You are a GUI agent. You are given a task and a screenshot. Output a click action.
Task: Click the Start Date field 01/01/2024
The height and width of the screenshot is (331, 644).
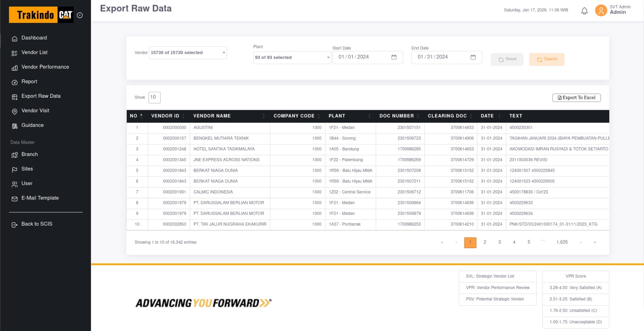click(367, 57)
